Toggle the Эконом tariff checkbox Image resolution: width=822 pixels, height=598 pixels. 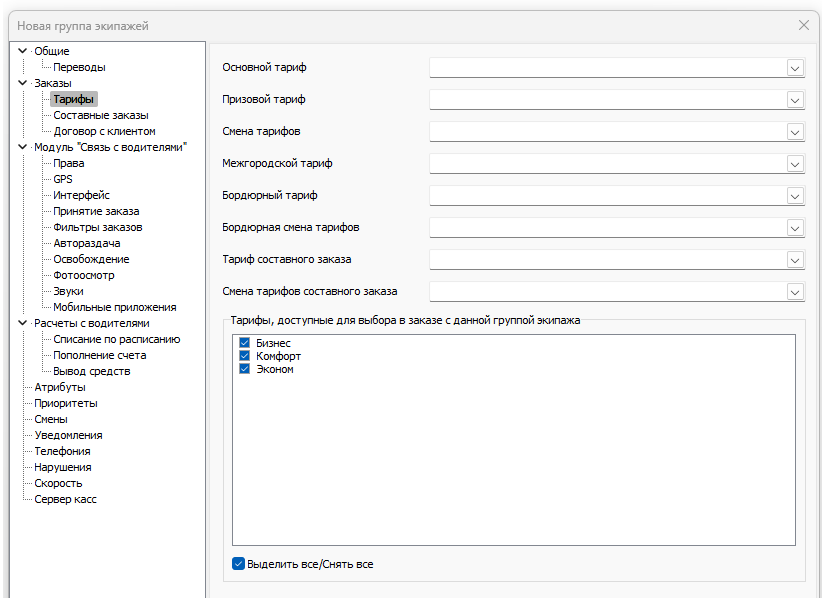pyautogui.click(x=244, y=369)
